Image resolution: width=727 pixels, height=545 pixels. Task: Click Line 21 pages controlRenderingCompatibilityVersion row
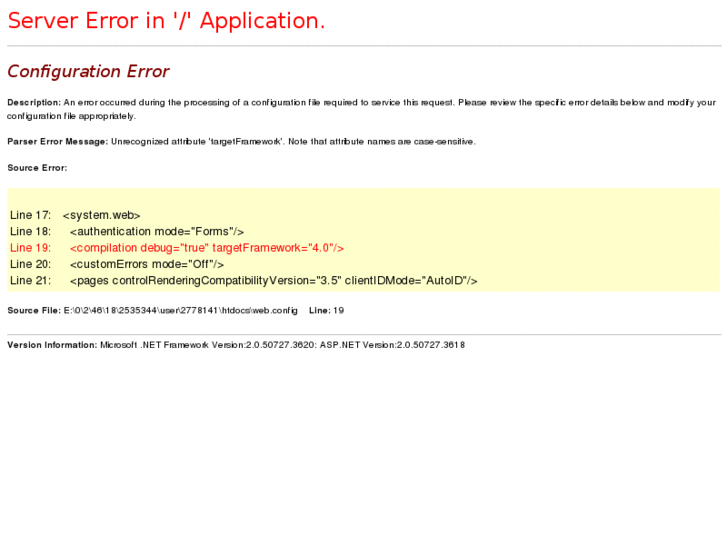click(x=244, y=281)
